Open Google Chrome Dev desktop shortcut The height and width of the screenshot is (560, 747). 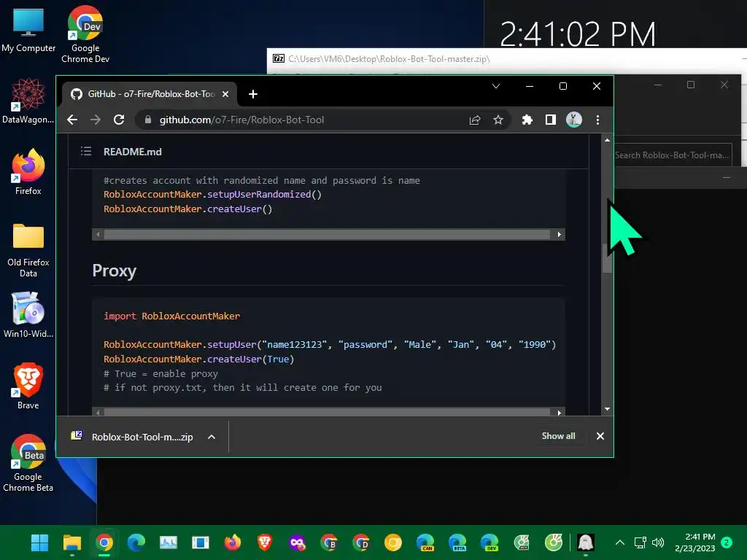coord(85,34)
